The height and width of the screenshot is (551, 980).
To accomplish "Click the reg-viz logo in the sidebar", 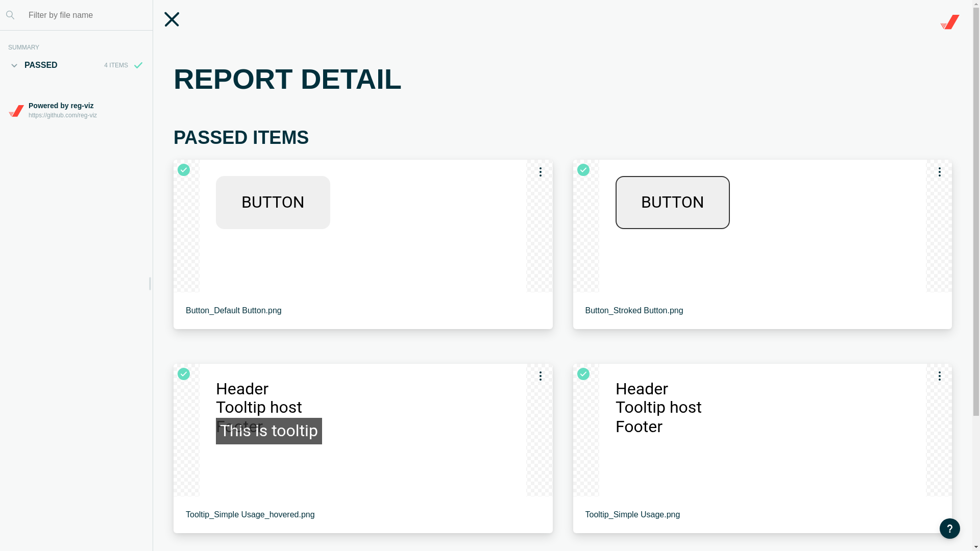I will [x=16, y=111].
